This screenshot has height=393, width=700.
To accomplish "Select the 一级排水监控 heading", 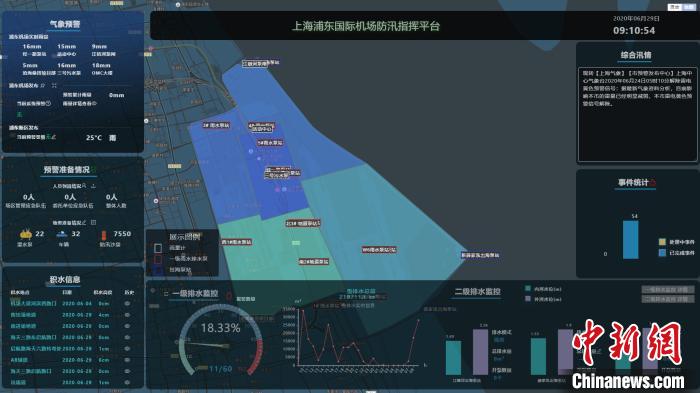I will [195, 293].
